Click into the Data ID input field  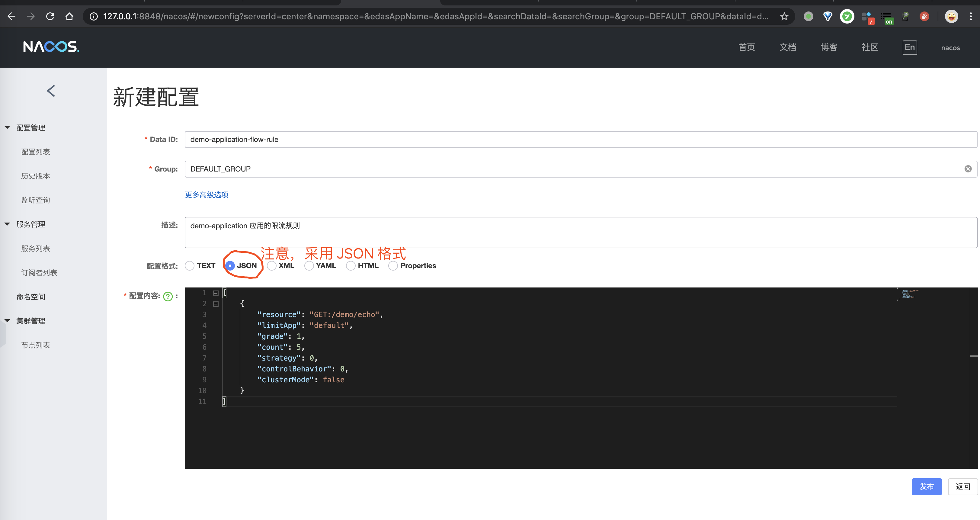581,140
